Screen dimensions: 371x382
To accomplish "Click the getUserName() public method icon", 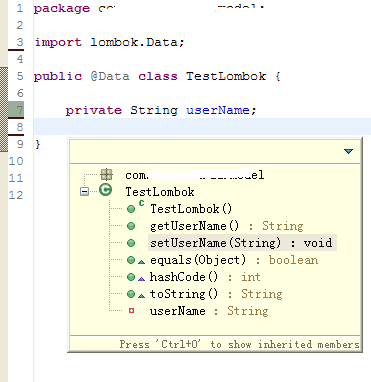I will click(x=131, y=226).
